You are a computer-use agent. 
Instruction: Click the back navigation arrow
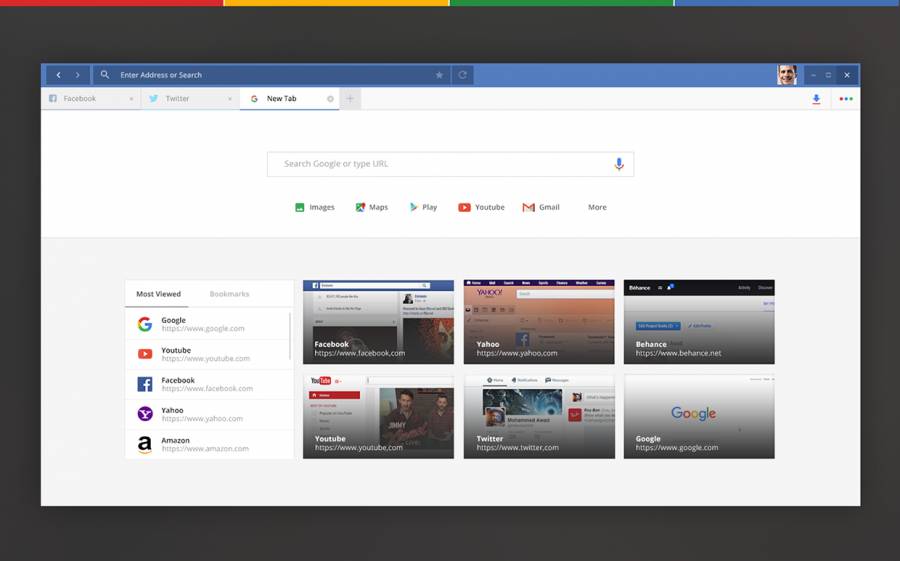pyautogui.click(x=58, y=75)
